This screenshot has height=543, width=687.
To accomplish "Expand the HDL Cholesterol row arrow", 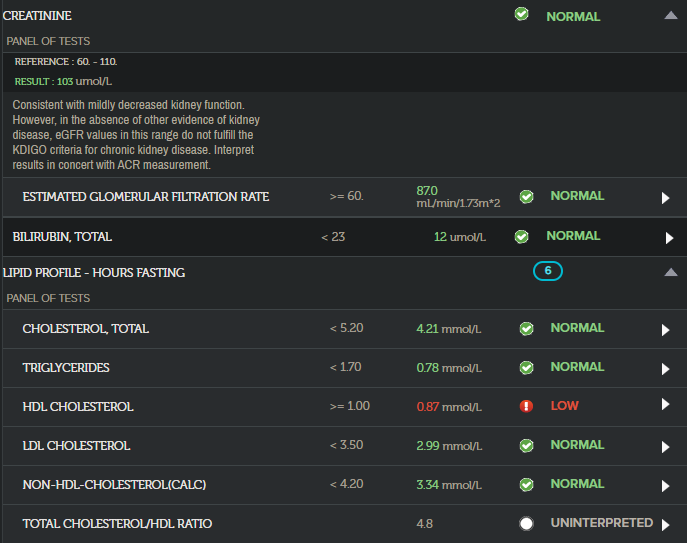I will point(666,405).
